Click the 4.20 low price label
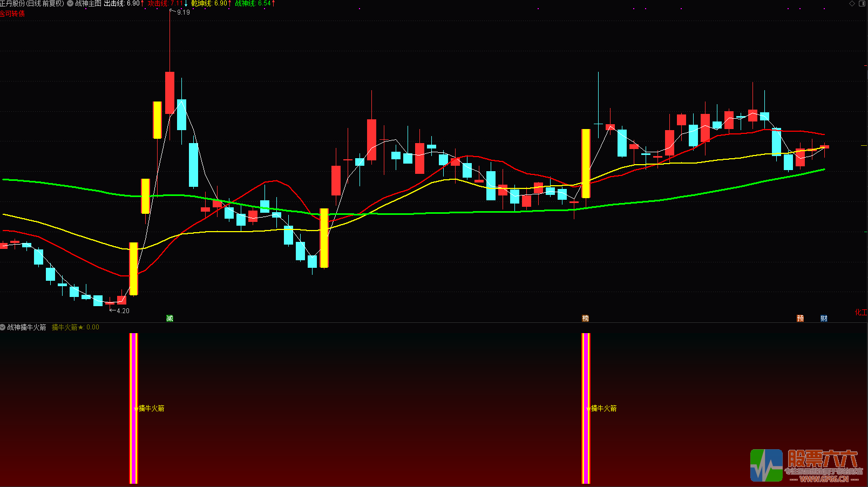This screenshot has height=487, width=868. click(x=123, y=311)
